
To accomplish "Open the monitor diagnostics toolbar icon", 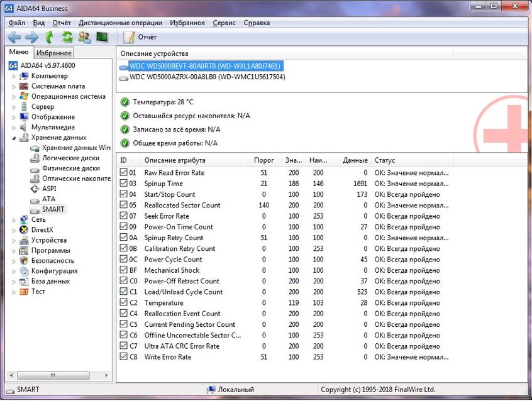I will [102, 36].
